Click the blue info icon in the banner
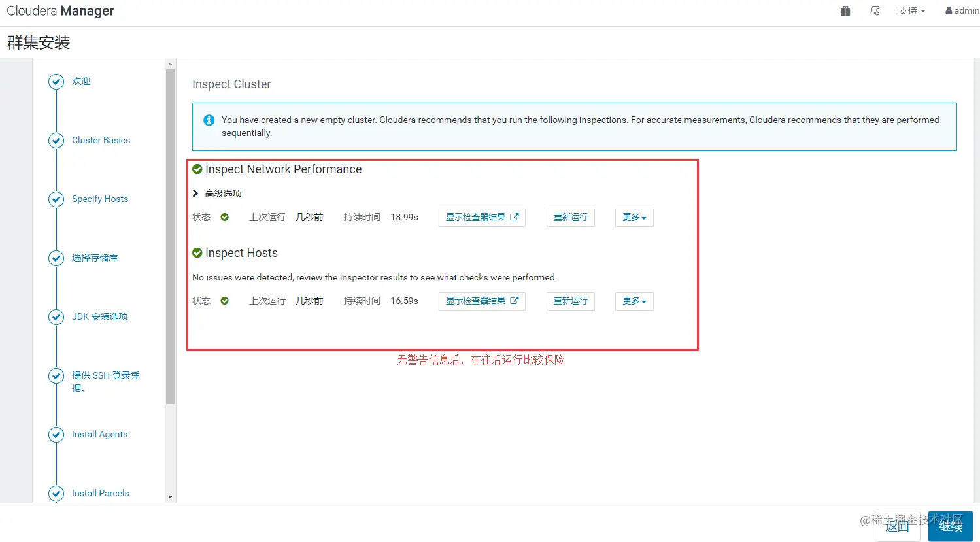The height and width of the screenshot is (542, 980). pos(209,120)
